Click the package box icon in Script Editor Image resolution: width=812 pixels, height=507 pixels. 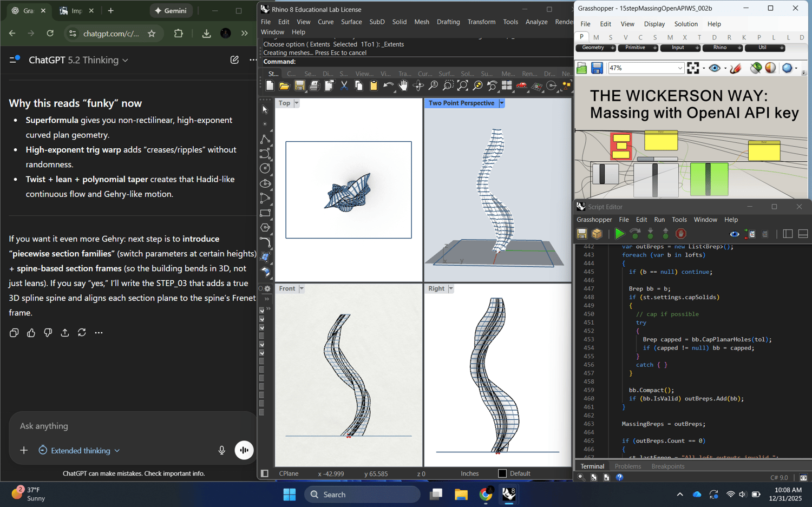597,234
